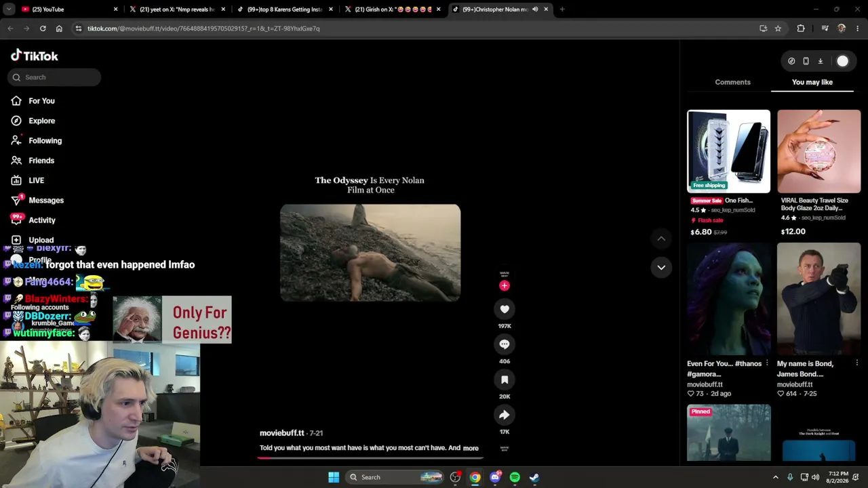
Task: Open a new browser tab
Action: coord(562,9)
